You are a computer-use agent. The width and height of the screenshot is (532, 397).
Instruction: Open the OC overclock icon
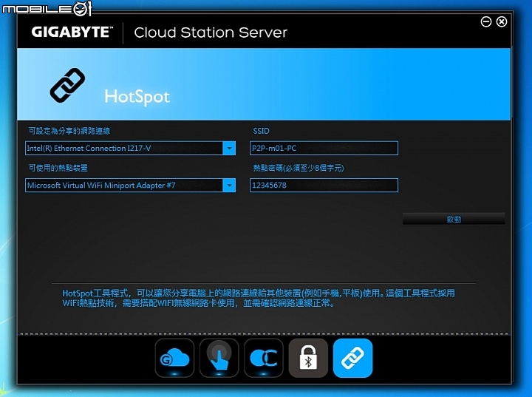pyautogui.click(x=264, y=358)
